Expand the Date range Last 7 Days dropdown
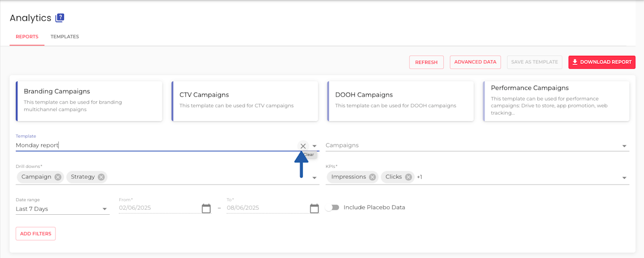The height and width of the screenshot is (258, 644). (105, 209)
